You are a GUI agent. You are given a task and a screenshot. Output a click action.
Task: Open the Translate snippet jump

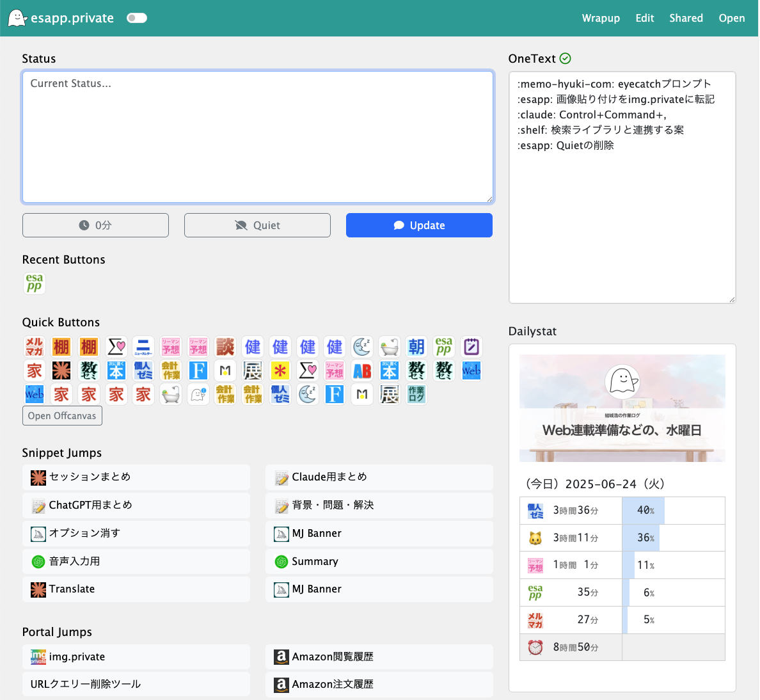click(136, 589)
